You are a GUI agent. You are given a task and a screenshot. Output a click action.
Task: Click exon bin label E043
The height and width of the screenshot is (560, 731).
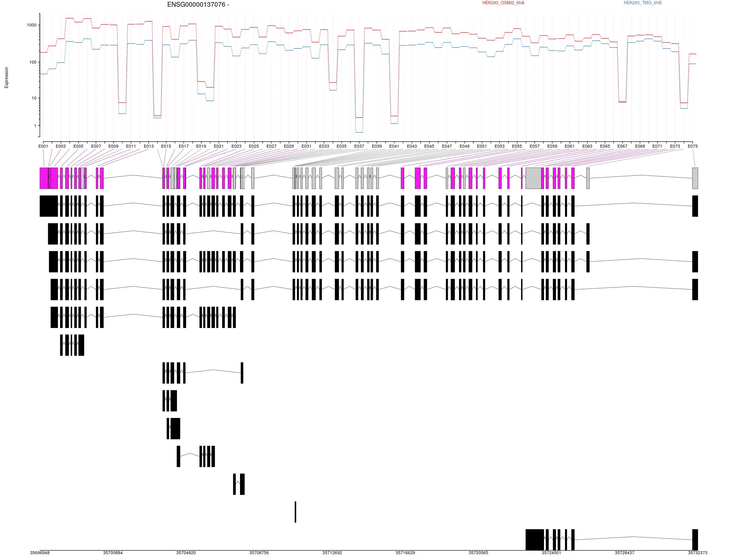tap(412, 146)
